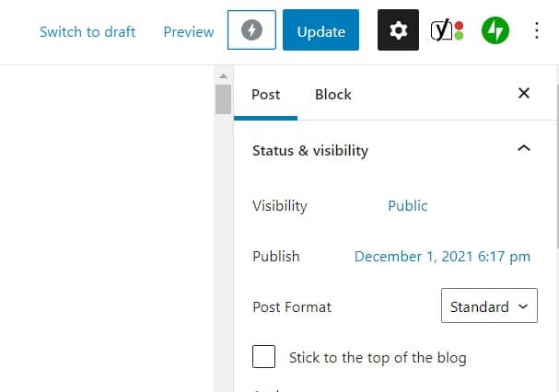Open the three-dot options menu
The height and width of the screenshot is (392, 559).
pos(537,30)
